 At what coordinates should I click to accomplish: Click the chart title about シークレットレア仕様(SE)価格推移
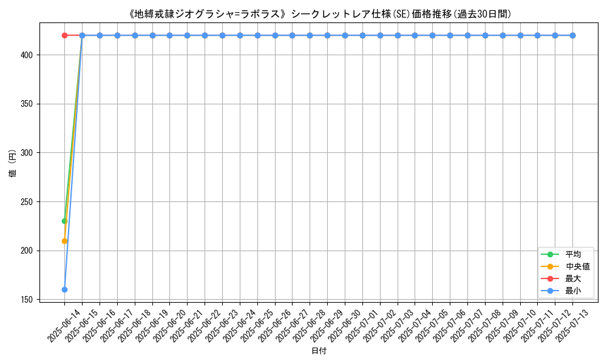[319, 14]
